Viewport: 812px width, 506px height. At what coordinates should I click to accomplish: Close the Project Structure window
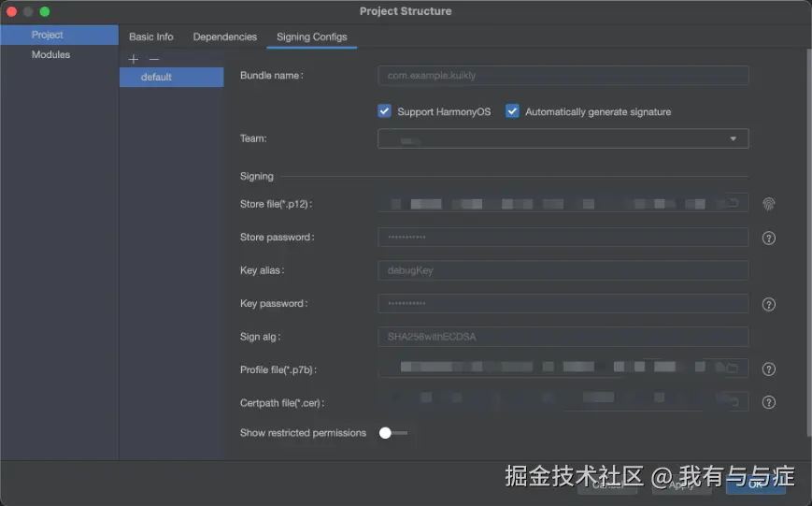point(11,11)
